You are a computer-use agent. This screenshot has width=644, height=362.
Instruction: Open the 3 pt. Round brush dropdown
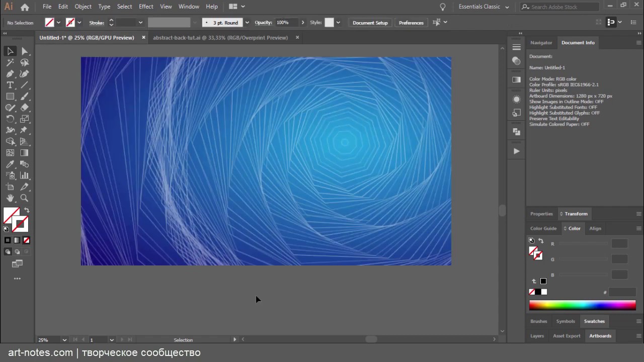(x=247, y=23)
